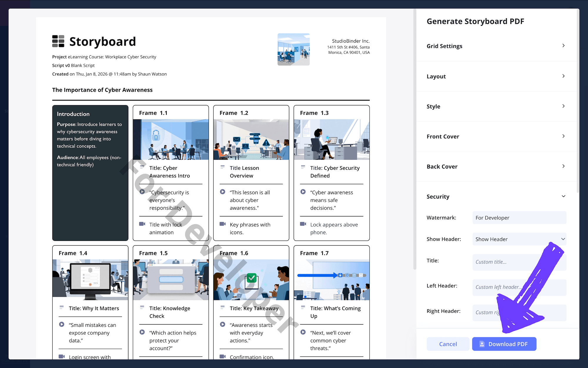Click the PDF icon inside Download PDF button

pyautogui.click(x=482, y=344)
